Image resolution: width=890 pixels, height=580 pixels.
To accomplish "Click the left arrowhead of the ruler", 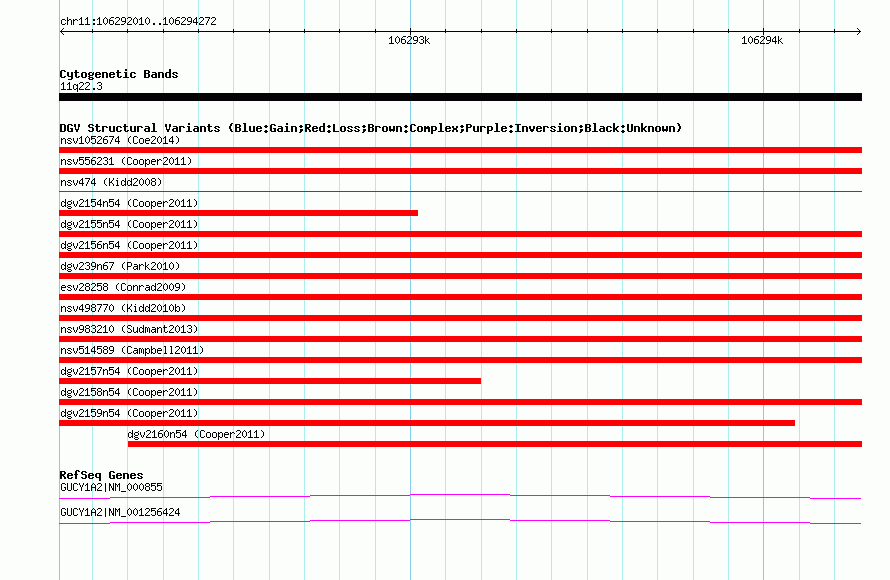I will point(62,31).
